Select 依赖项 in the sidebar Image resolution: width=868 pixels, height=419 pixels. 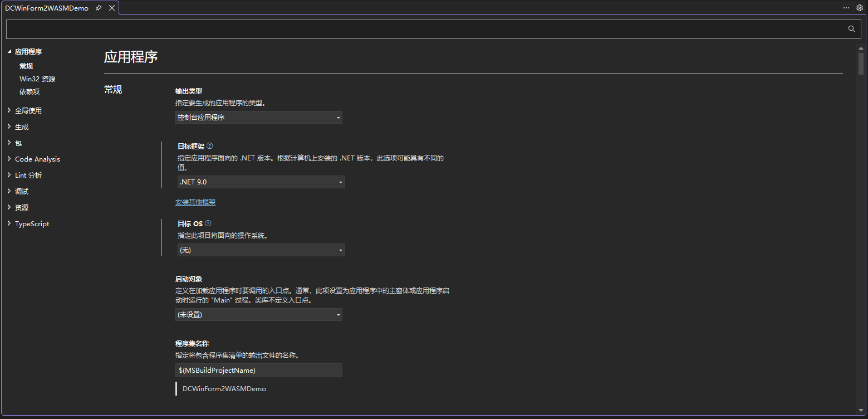[x=29, y=91]
